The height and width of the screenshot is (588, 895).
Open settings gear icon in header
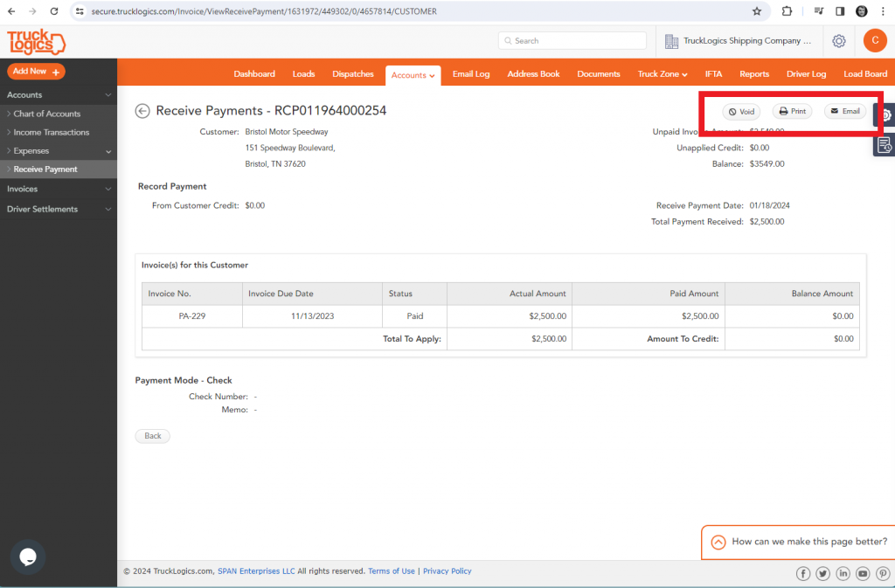point(838,41)
